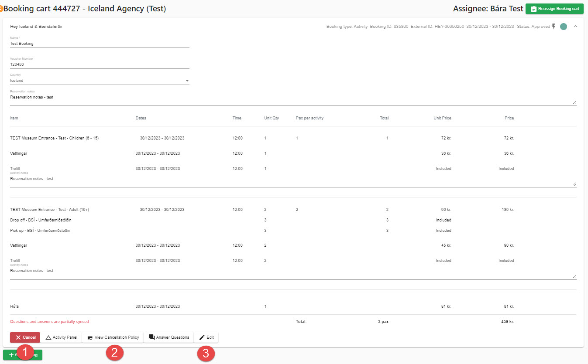Click the 3 pax total value
This screenshot has height=364, width=588.
click(383, 322)
